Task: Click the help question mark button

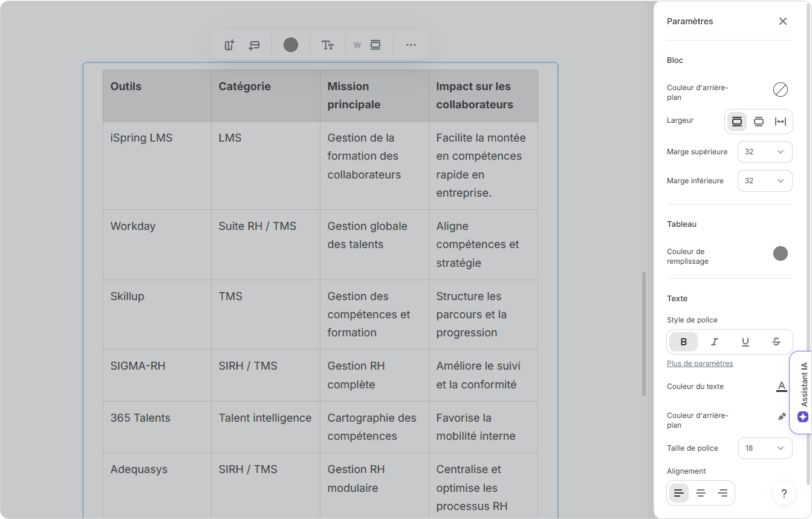Action: coord(784,494)
